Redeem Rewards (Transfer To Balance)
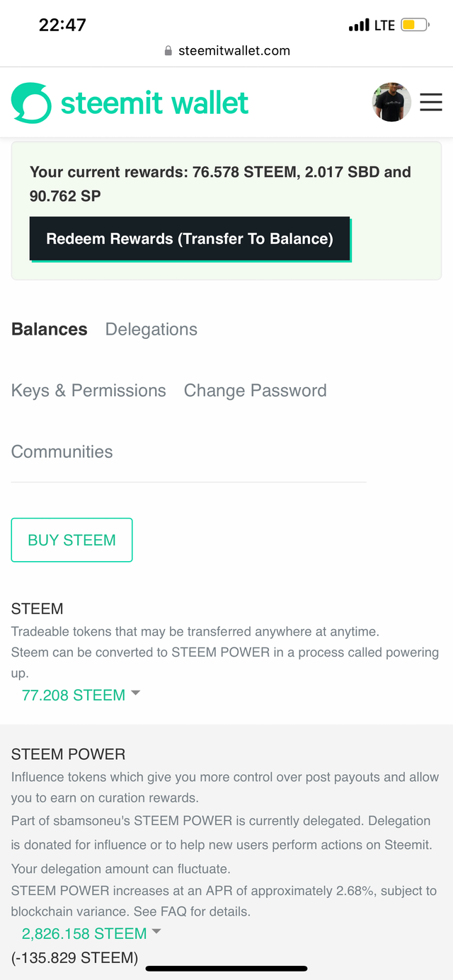Screen dimensions: 453x980 190,238
